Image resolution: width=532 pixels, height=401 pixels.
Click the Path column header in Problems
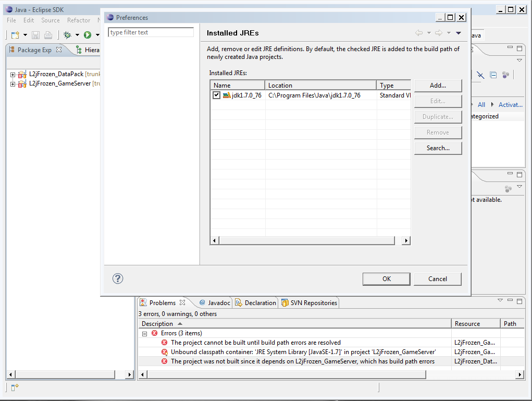[512, 324]
